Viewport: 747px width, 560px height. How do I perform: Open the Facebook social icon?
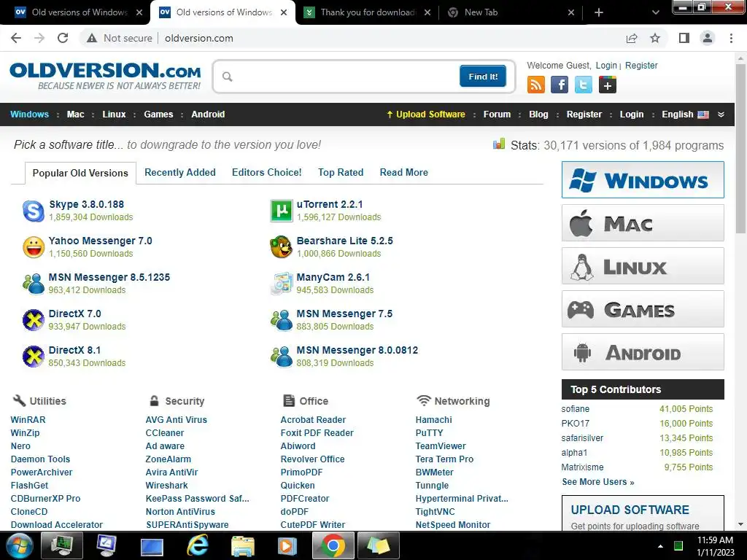560,85
